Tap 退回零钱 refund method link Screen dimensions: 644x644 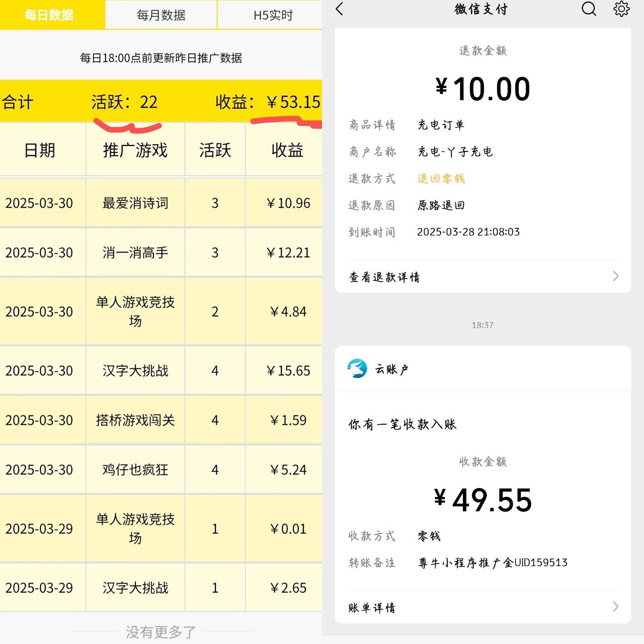[441, 179]
